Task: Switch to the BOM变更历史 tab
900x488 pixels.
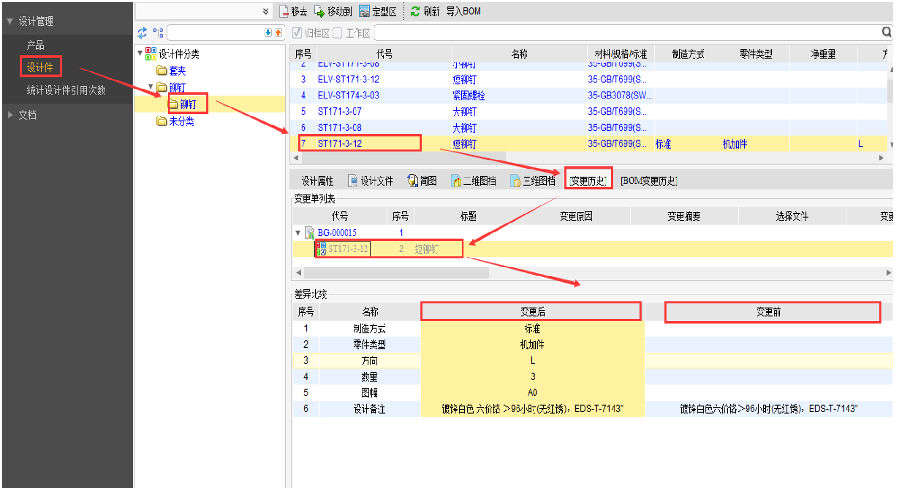Action: click(648, 181)
